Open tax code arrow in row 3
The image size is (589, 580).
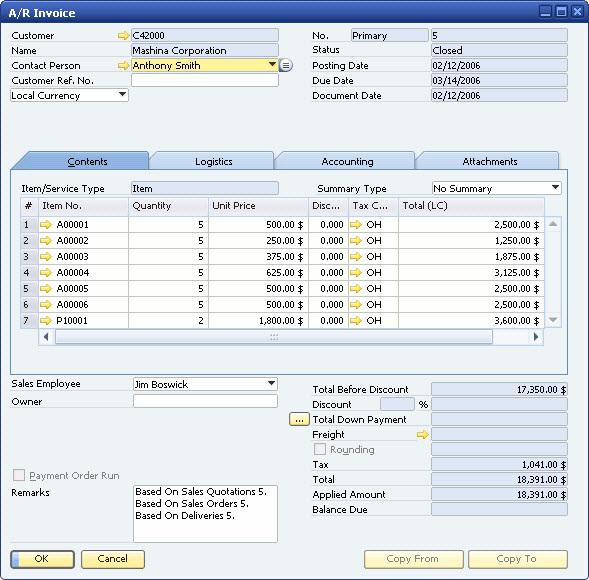[355, 257]
